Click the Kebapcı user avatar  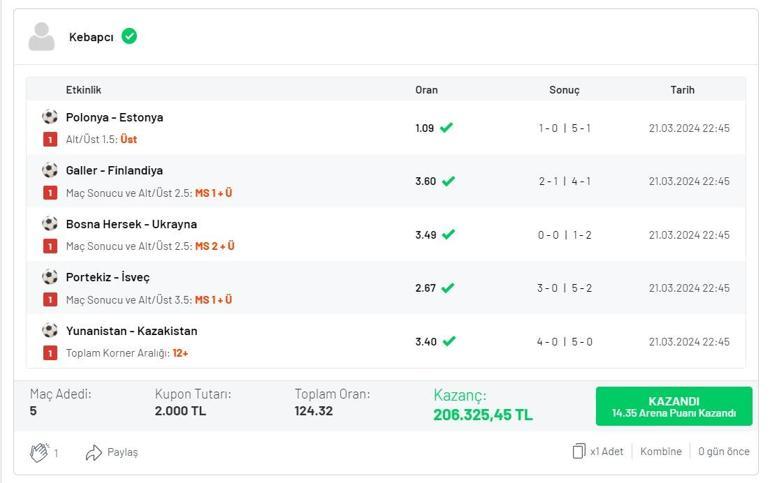tap(41, 37)
